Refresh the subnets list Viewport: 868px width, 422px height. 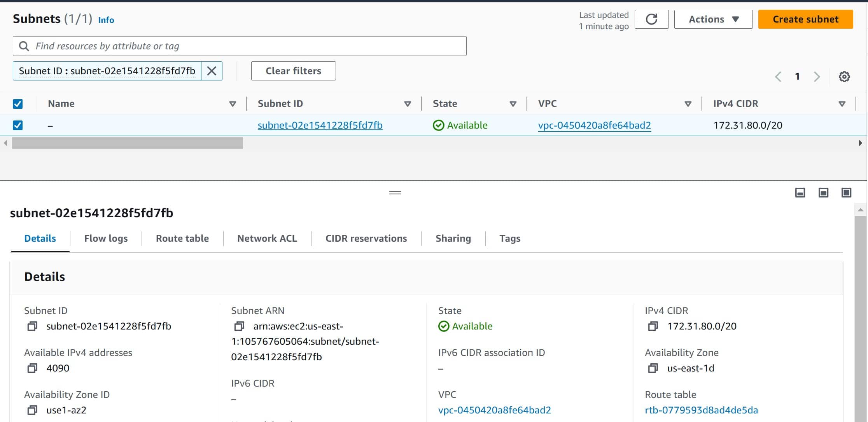pos(651,19)
